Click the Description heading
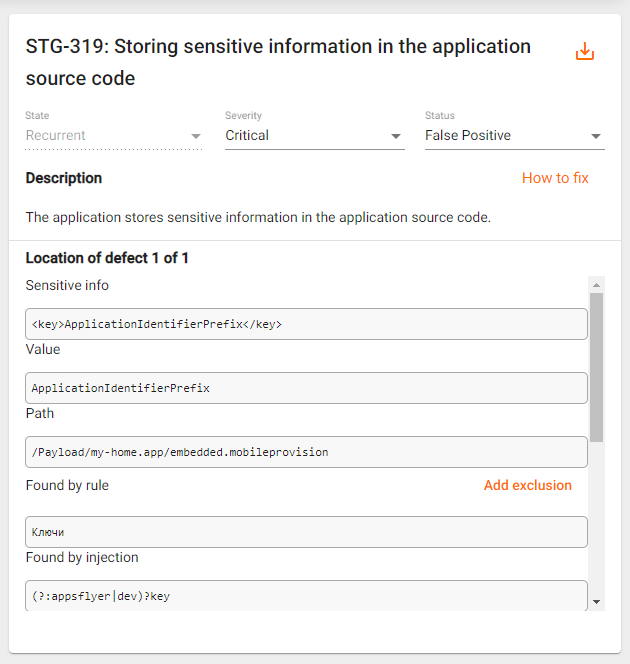630x664 pixels. click(x=64, y=178)
